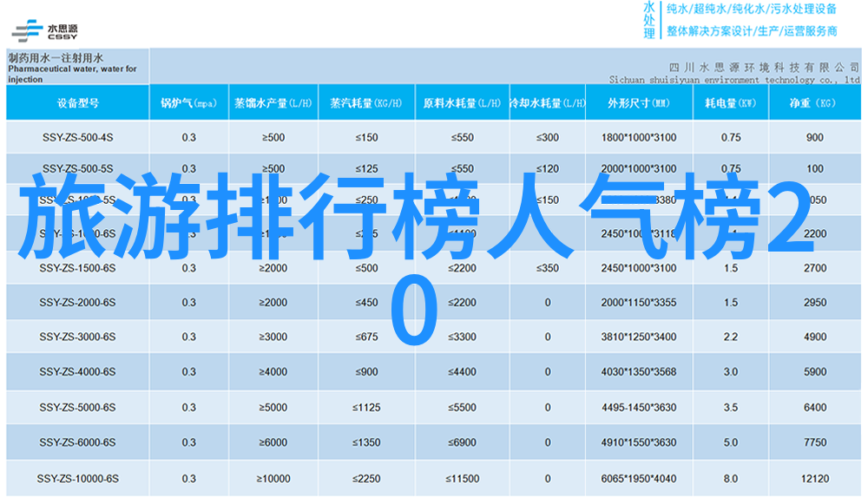The image size is (868, 504).
Task: Click the '3.5' power consumption cell
Action: 731,407
